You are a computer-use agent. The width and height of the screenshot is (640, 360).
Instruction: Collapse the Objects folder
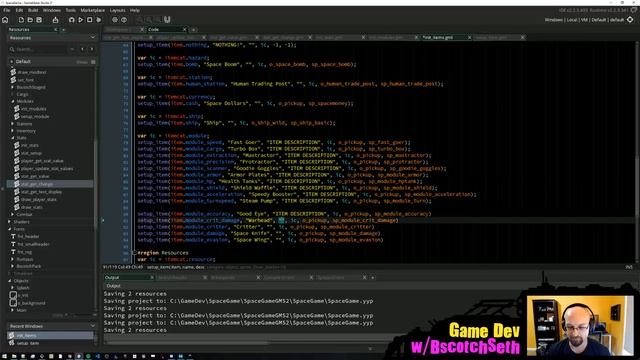(x=9, y=281)
